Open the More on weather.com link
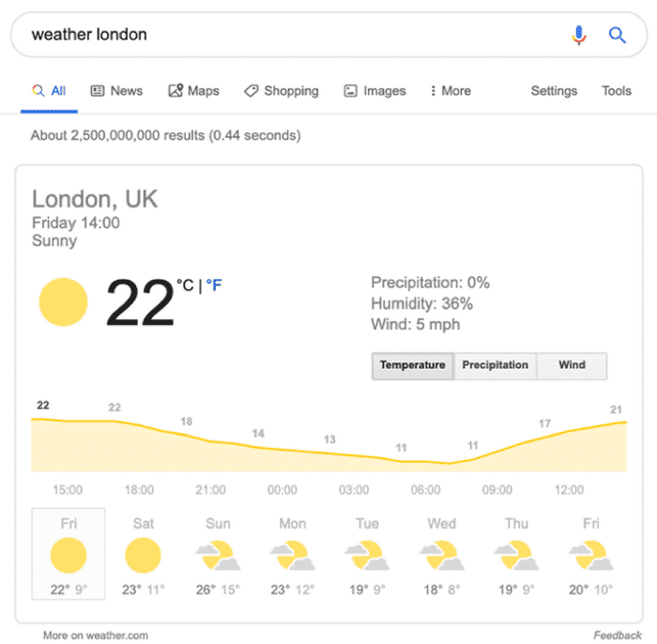Image resolution: width=657 pixels, height=644 pixels. pos(96,636)
